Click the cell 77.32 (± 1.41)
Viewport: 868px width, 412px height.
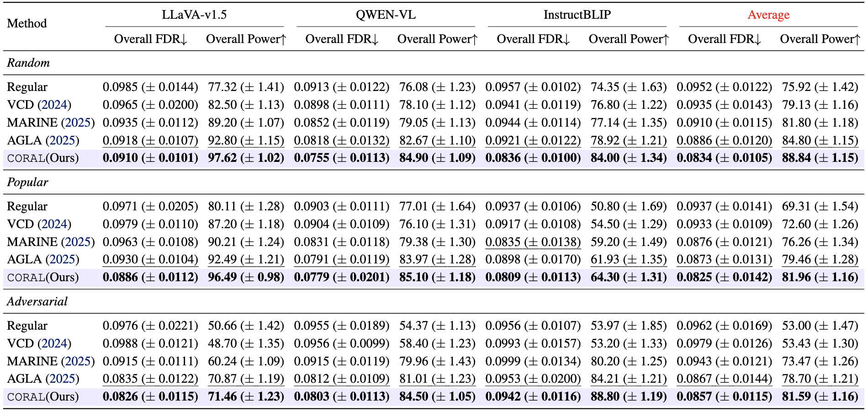tap(246, 87)
